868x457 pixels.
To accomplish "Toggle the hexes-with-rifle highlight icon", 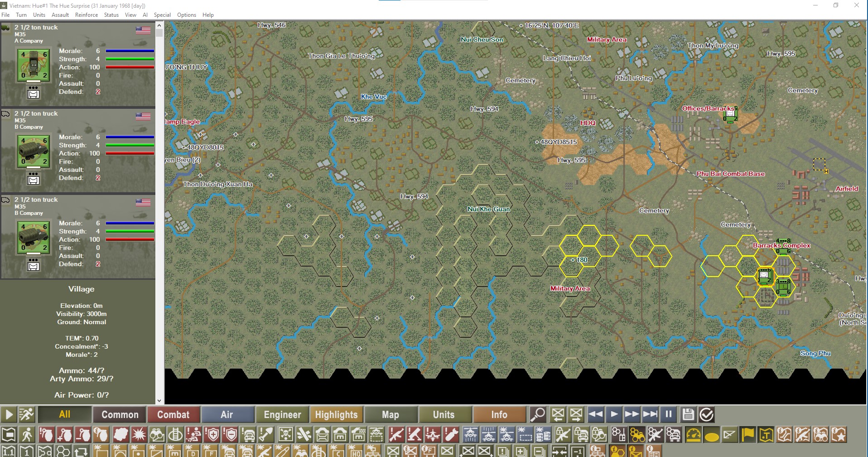I will tap(655, 435).
